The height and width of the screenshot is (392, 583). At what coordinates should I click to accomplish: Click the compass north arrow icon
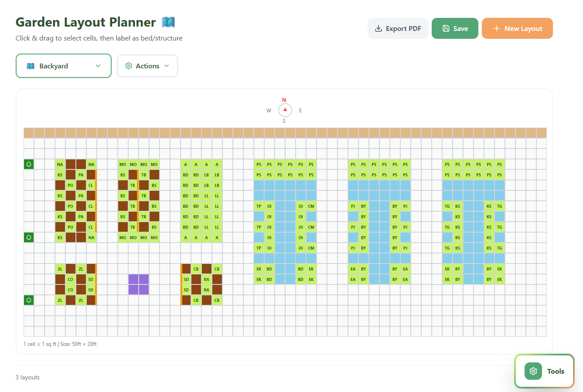point(285,110)
